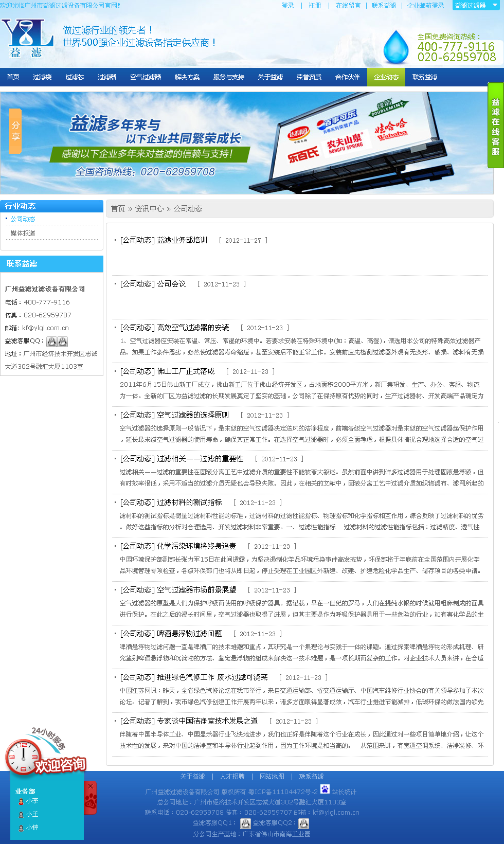The width and height of the screenshot is (504, 844).
Task: Click the 登录 login link
Action: 287,6
